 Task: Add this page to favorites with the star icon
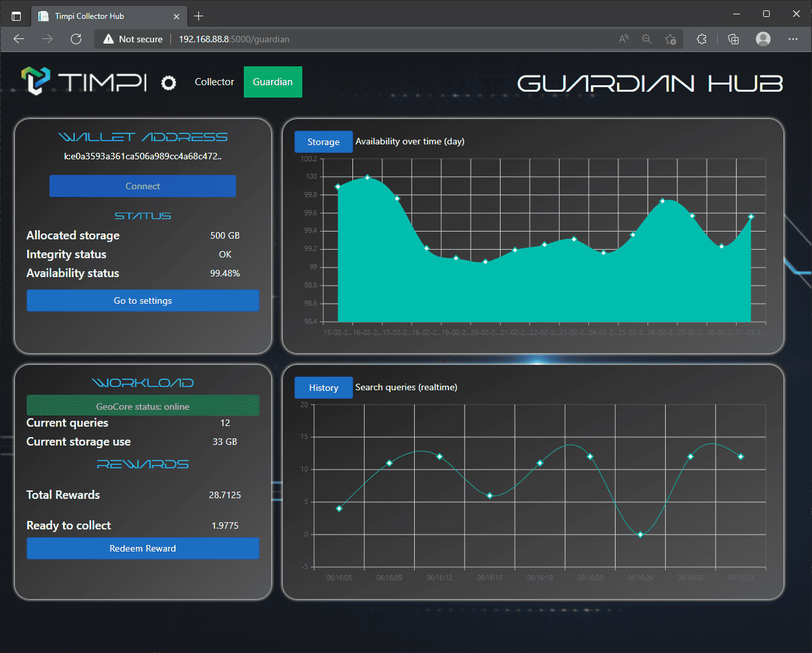pyautogui.click(x=671, y=39)
